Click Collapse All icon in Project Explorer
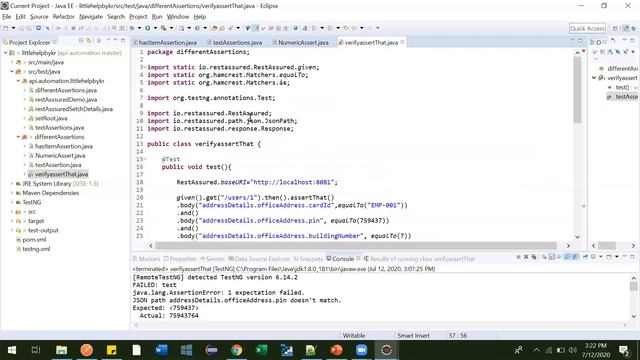The height and width of the screenshot is (360, 640). point(81,40)
